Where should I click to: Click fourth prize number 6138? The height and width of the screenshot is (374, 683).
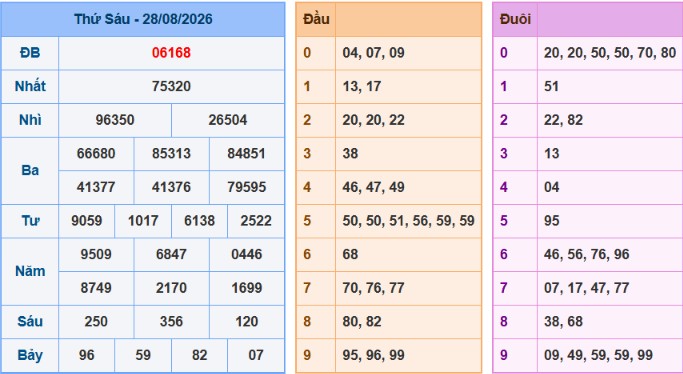pyautogui.click(x=199, y=220)
